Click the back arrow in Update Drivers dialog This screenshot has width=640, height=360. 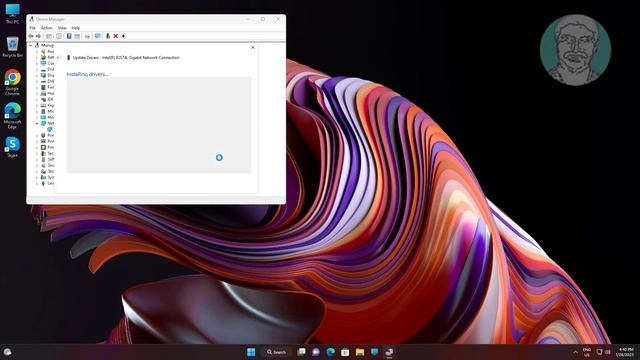click(58, 58)
